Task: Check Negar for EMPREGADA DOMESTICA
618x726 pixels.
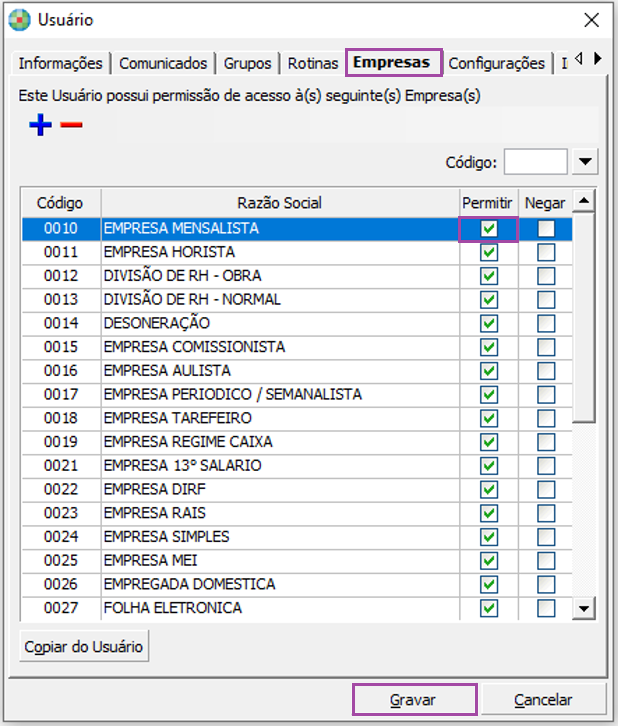Action: click(x=546, y=584)
